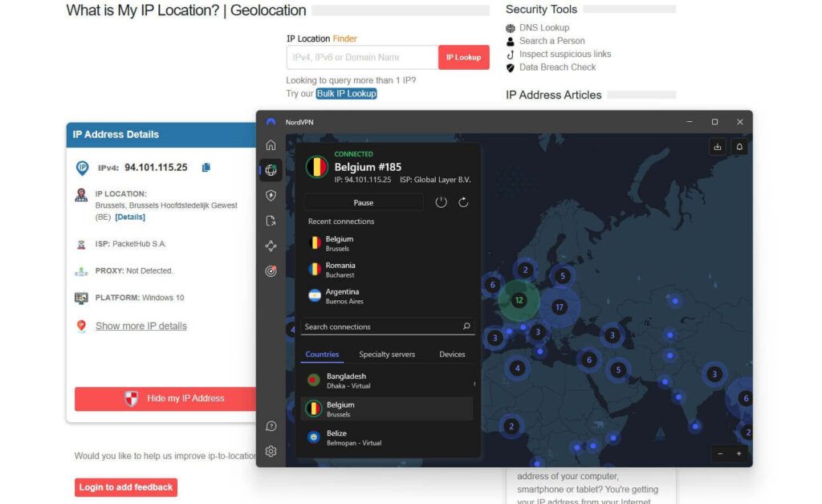Image resolution: width=822 pixels, height=504 pixels.
Task: Click the search magnifier icon
Action: [466, 326]
